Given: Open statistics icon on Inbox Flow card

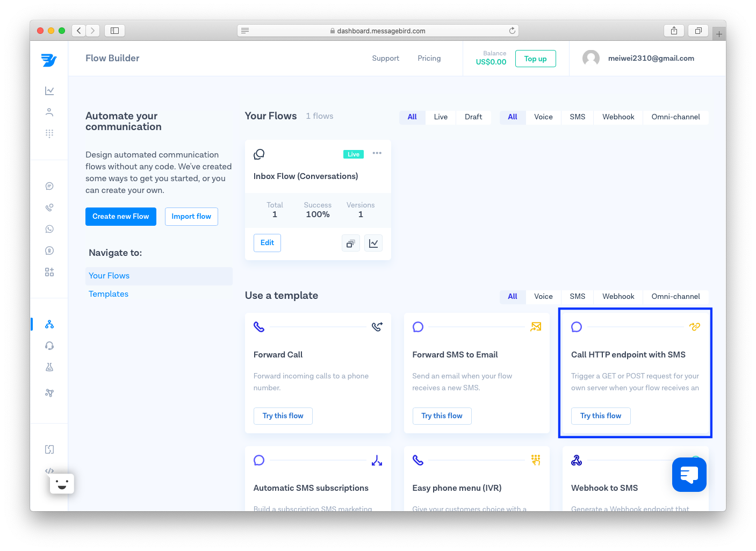Looking at the screenshot, I should 373,243.
